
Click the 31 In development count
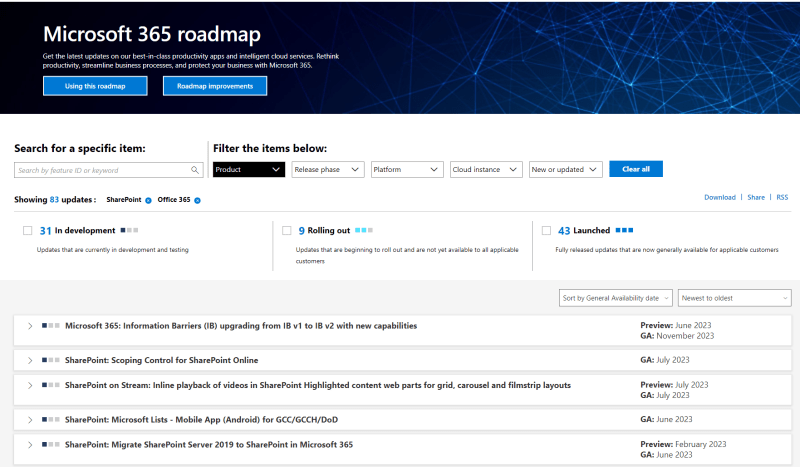(x=45, y=231)
